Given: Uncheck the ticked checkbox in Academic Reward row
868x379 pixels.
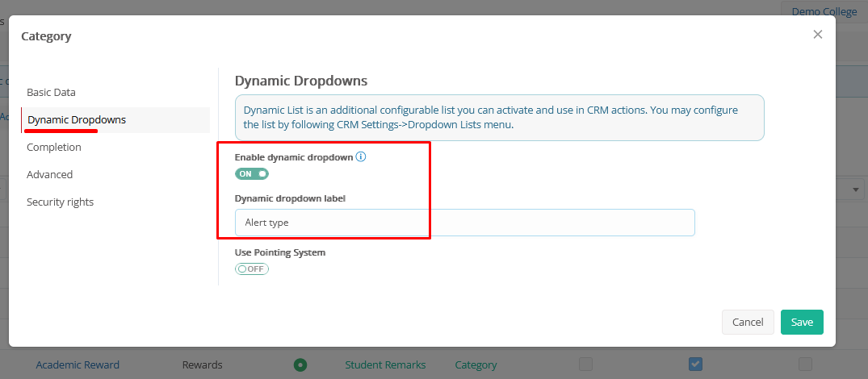Looking at the screenshot, I should click(695, 364).
